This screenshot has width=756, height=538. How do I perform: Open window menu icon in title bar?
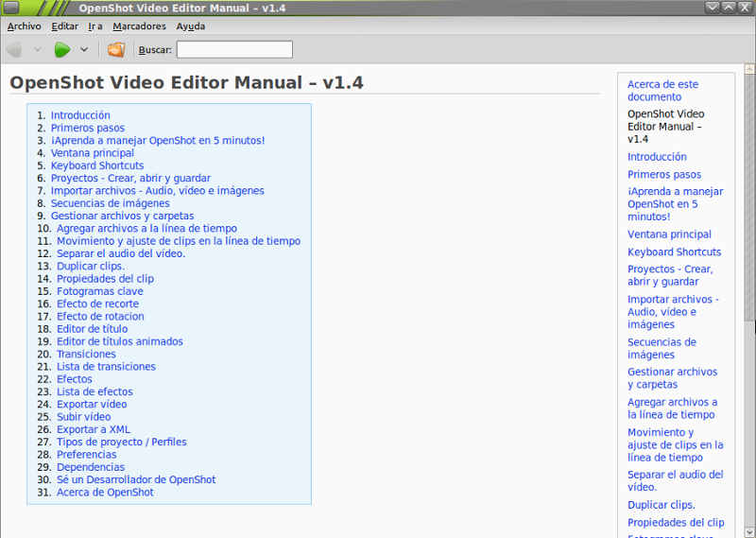(x=10, y=7)
